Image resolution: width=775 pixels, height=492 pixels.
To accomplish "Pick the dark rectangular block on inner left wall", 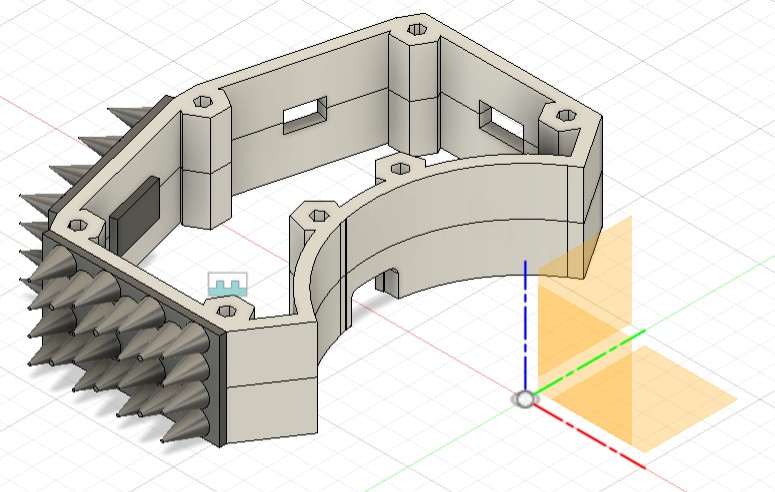I will (133, 215).
